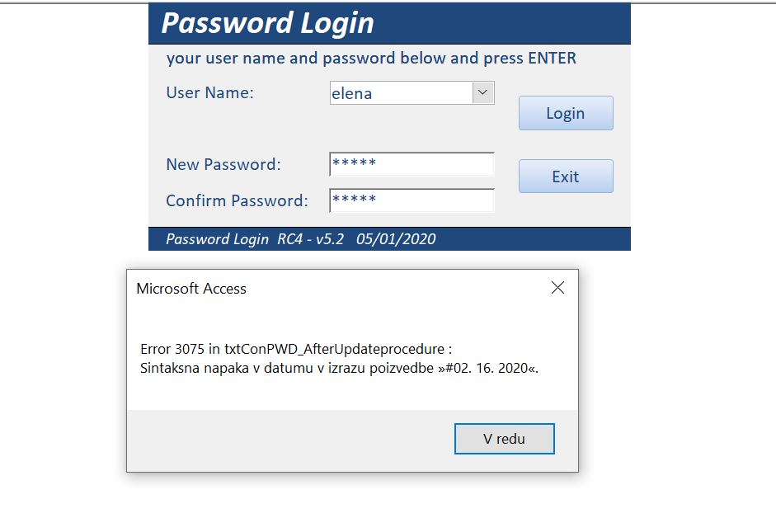Focus the Confirm Password input field
776x532 pixels.
click(412, 200)
